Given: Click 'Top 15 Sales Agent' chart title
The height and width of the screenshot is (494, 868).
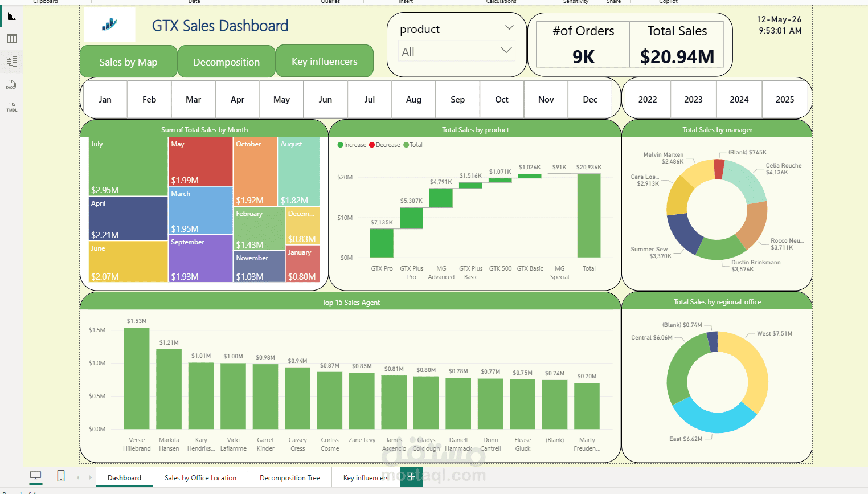Looking at the screenshot, I should pos(351,303).
